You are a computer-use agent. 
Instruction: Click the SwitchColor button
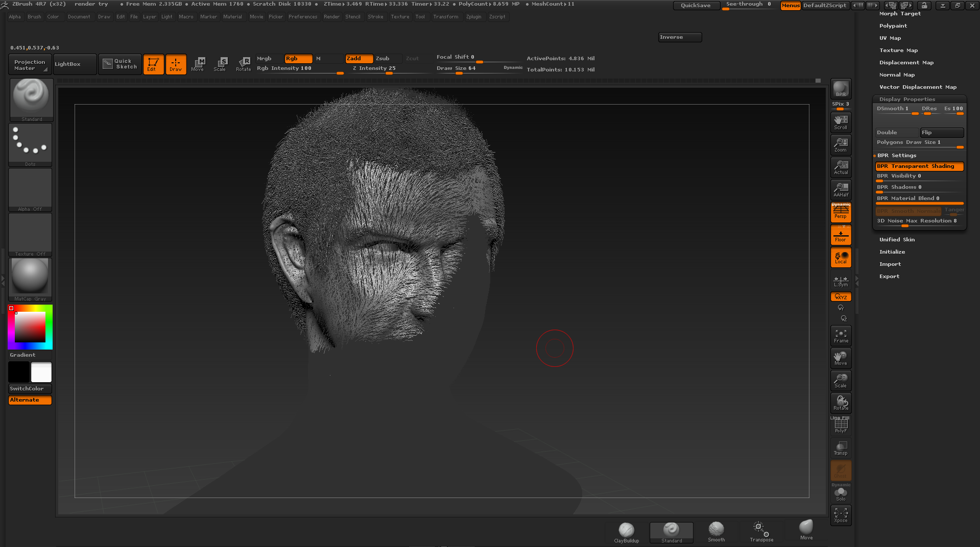[x=30, y=389]
